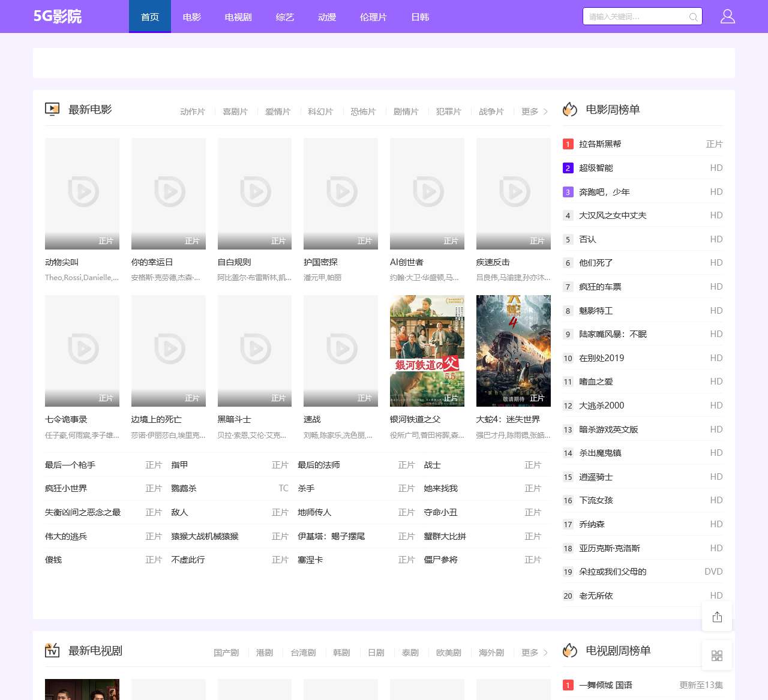
Task: Click the 5G影院 site logo
Action: (58, 16)
